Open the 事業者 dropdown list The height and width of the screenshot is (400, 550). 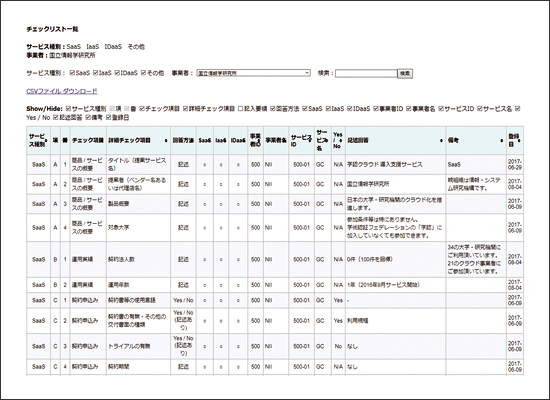pos(253,73)
